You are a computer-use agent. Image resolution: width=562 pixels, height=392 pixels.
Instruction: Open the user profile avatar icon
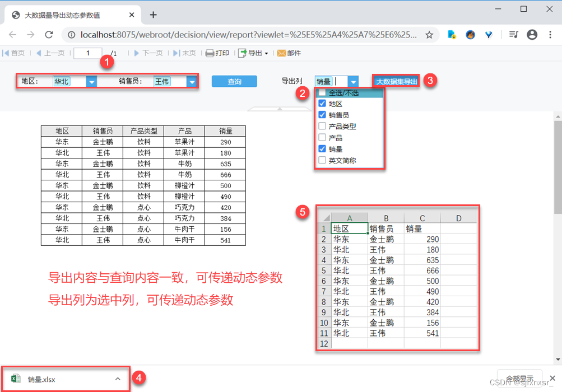[x=532, y=34]
